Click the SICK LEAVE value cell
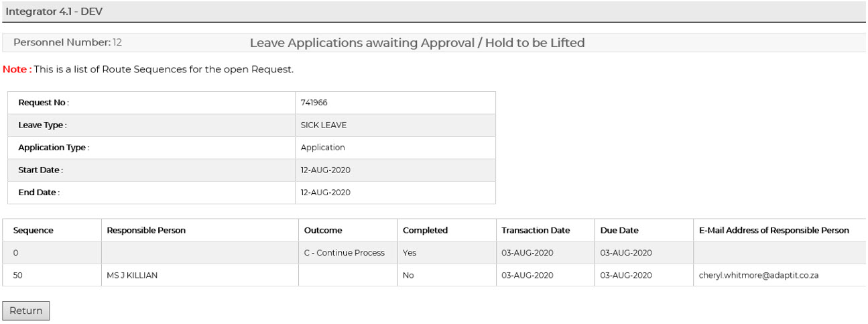 click(324, 125)
